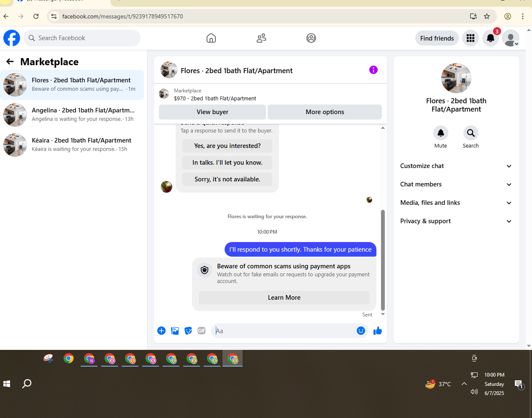Screen dimensions: 532x418
Task: Click the chat scrollbar thumb
Action: pos(383,260)
